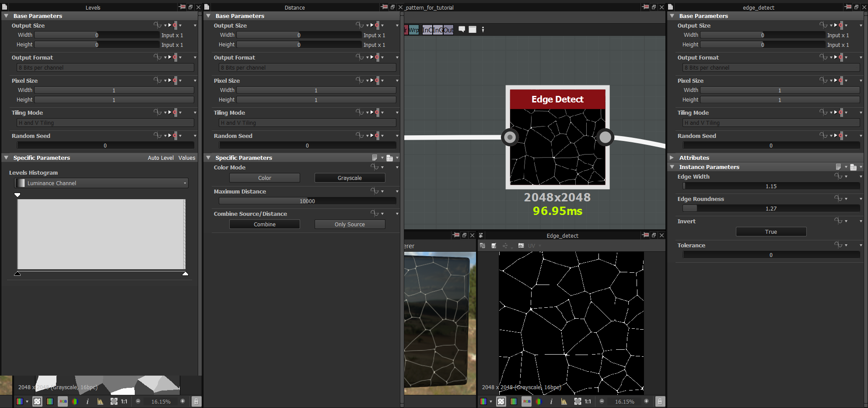
Task: Click the Edge_detect 2D view tab title
Action: 562,236
